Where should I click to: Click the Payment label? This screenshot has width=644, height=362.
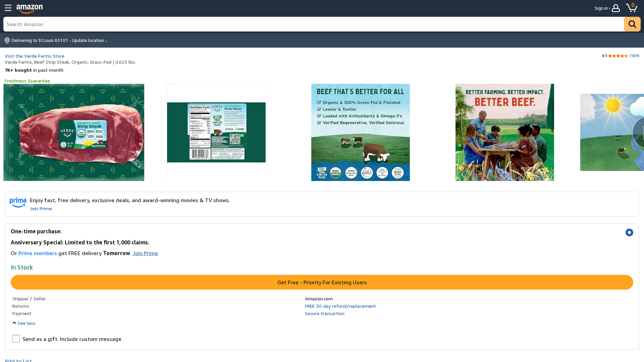click(22, 313)
